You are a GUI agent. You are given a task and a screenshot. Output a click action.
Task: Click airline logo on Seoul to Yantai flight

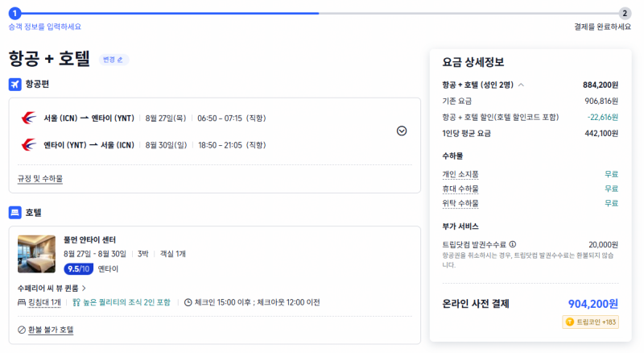[x=29, y=118]
